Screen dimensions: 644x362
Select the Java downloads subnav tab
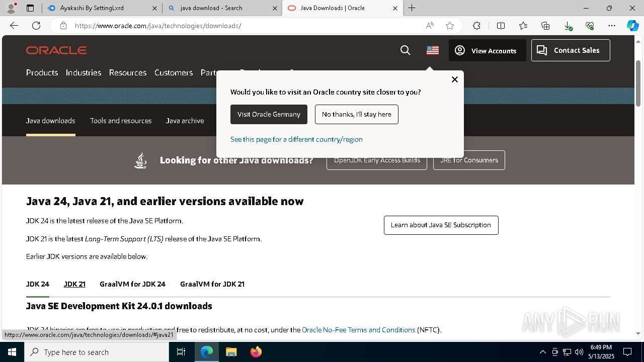pyautogui.click(x=50, y=121)
